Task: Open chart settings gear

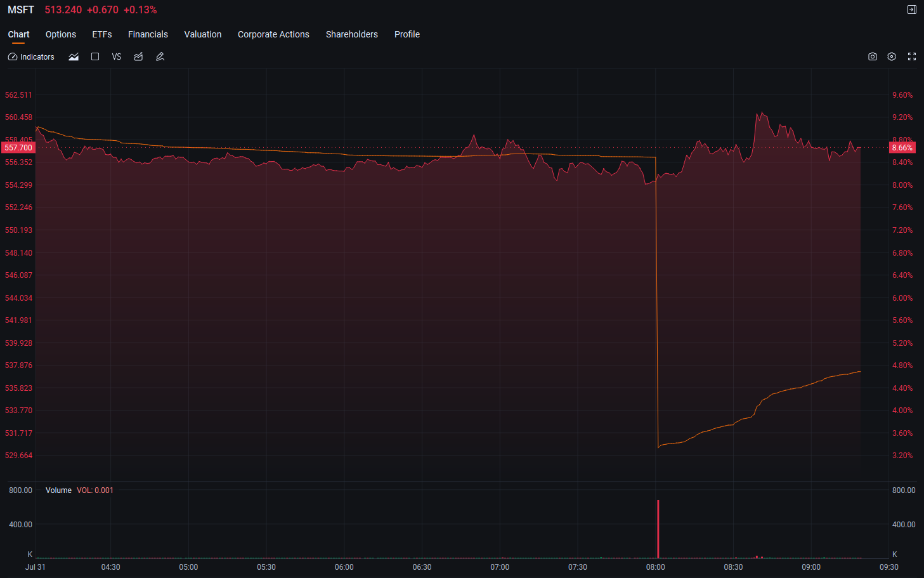Action: 892,56
